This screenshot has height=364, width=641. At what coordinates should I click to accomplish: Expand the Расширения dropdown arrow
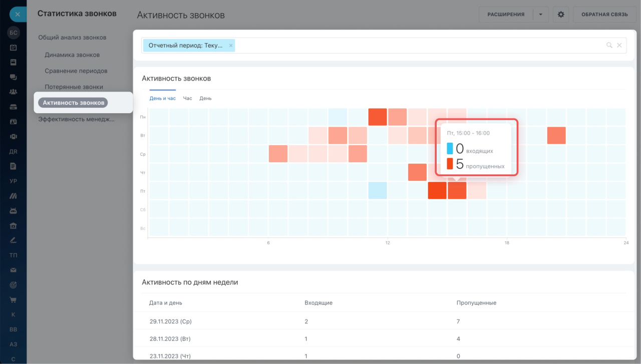click(541, 15)
